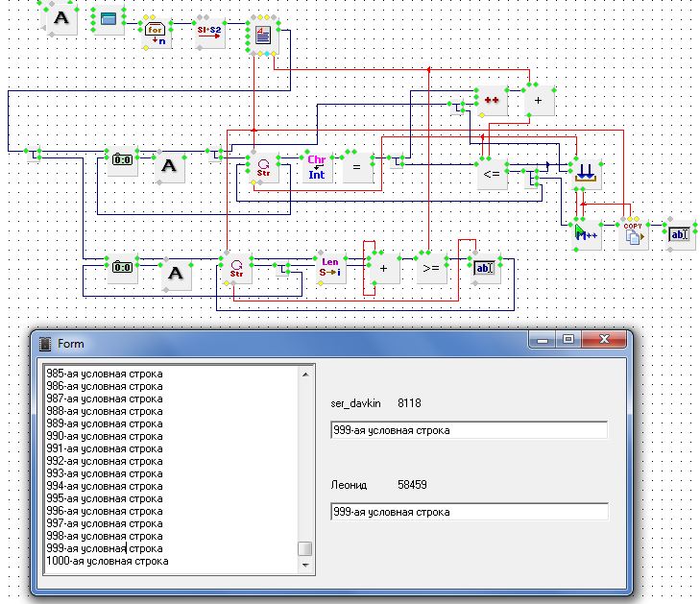Image resolution: width=700 pixels, height=604 pixels.
Task: Select the main form window block
Action: (x=111, y=19)
